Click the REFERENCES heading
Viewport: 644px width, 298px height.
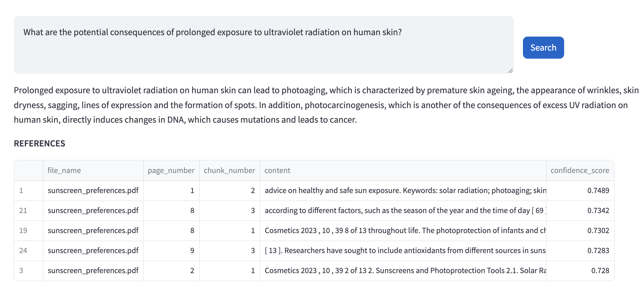[39, 144]
